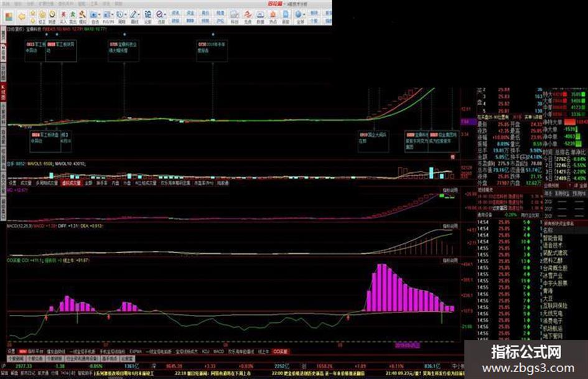Open the 模拟 simulated trading icon
Screen dimensions: 588x379
pos(83,17)
